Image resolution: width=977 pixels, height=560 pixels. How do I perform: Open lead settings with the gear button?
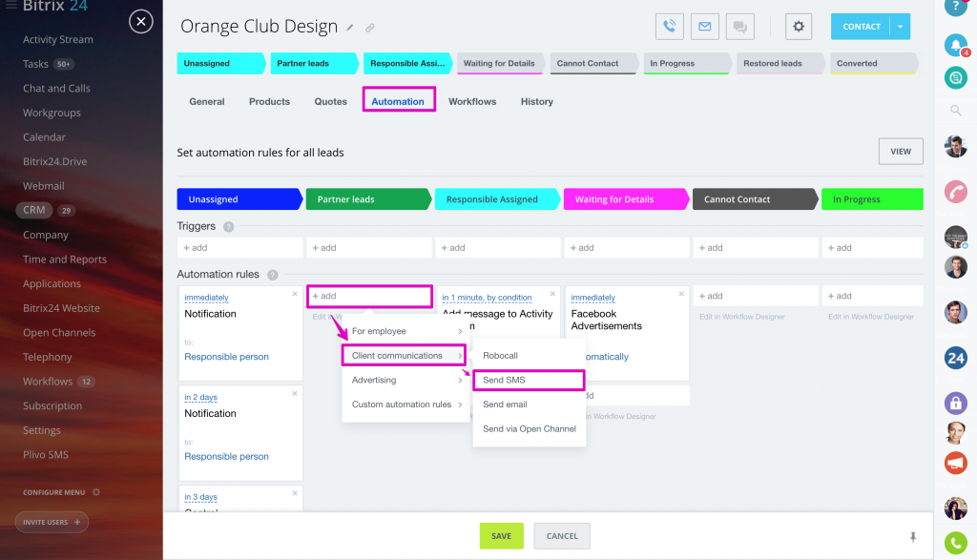(799, 27)
